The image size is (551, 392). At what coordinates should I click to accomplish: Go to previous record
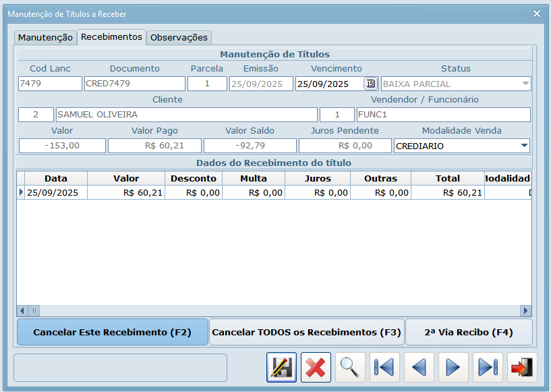tap(419, 367)
